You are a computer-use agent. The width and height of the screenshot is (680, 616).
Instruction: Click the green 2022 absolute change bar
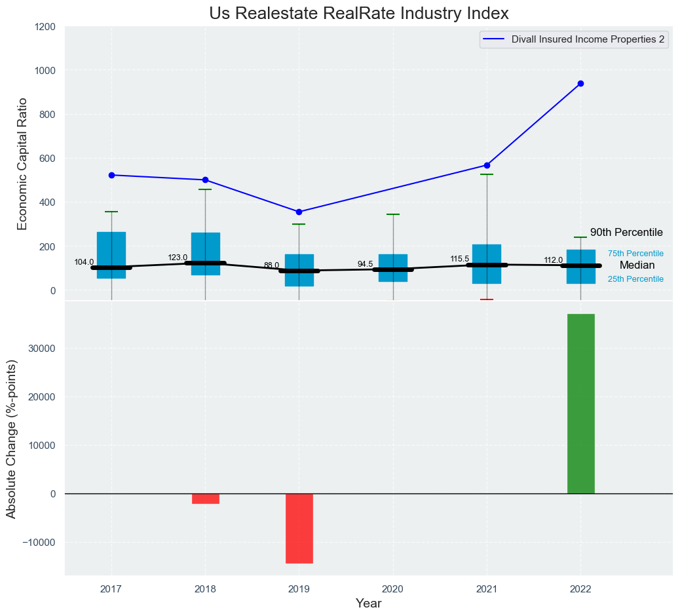coord(580,404)
